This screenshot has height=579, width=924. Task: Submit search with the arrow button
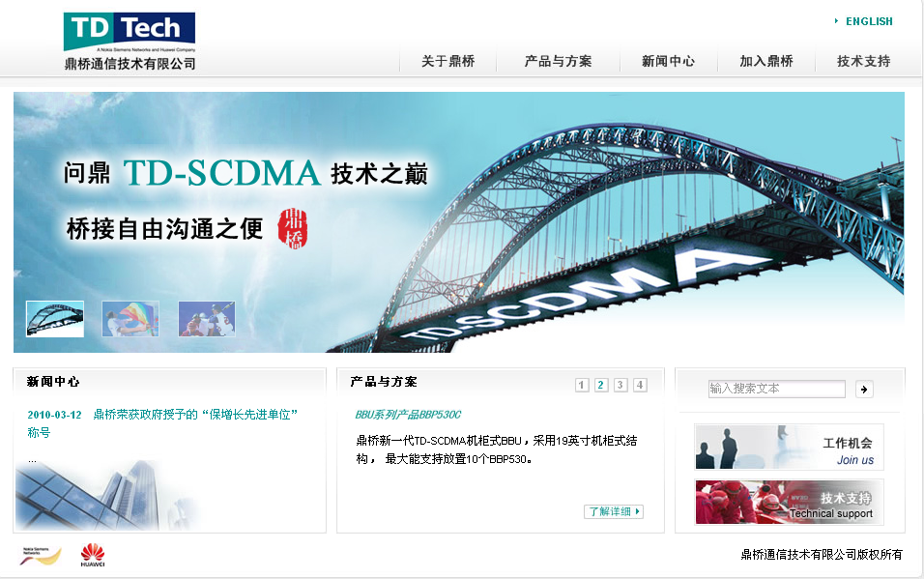coord(864,390)
